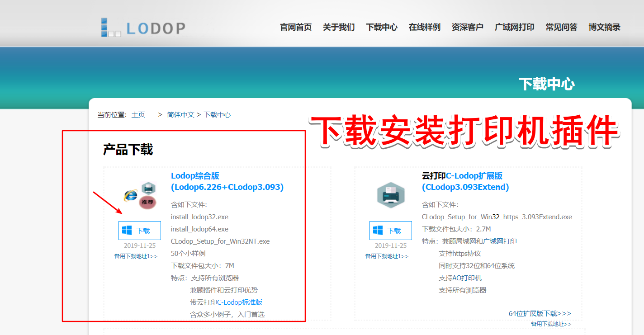Click the 同时支持32位和64位系统 text
Viewport: 644px width, 335px height.
coord(477,266)
